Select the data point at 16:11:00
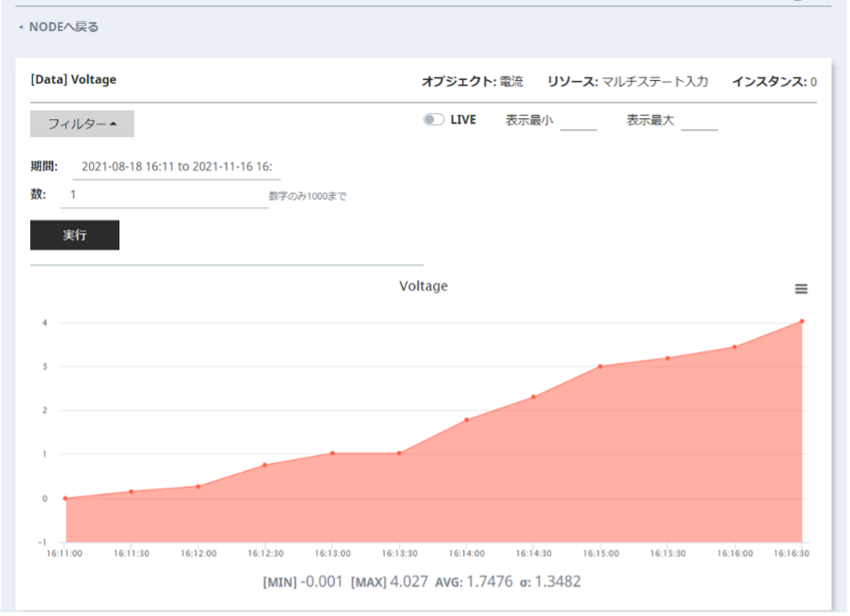The width and height of the screenshot is (850, 616). pos(65,499)
